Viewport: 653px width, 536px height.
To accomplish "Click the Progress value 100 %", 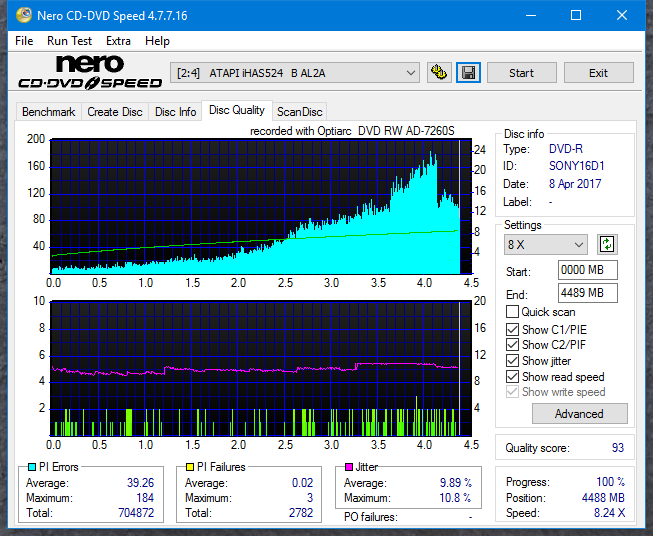I will tap(610, 482).
